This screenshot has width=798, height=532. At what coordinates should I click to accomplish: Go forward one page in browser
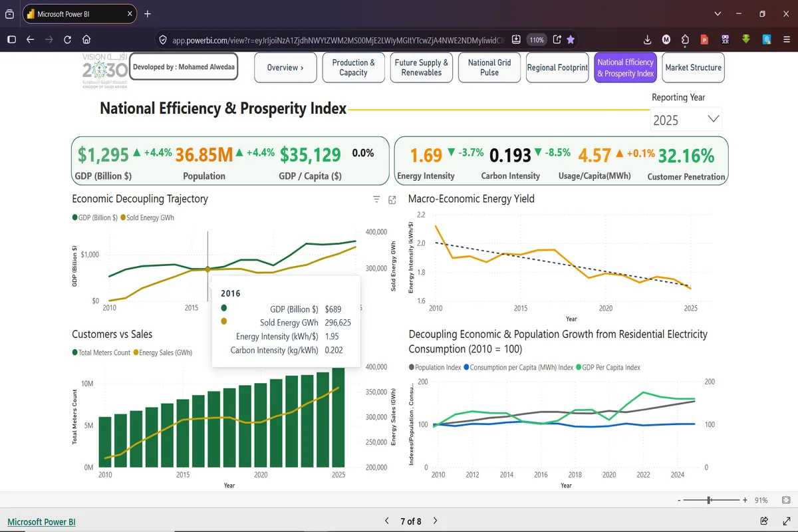pyautogui.click(x=49, y=39)
